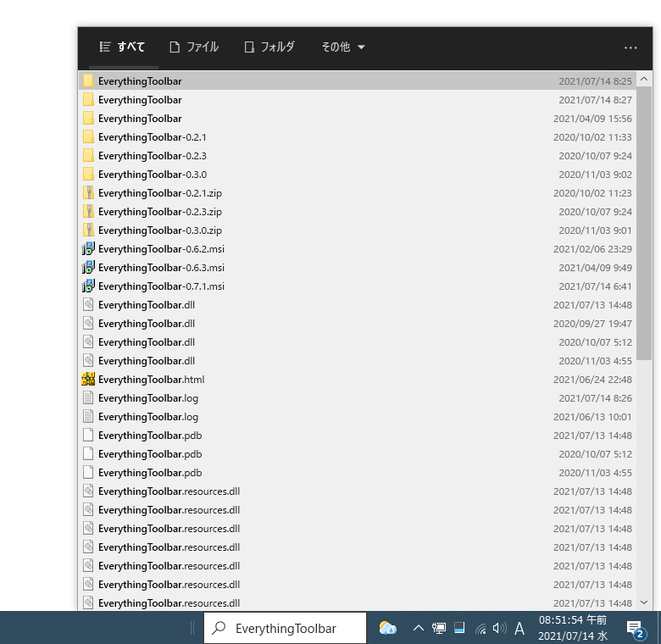Open the taskbar clock and date
The width and height of the screenshot is (661, 644).
click(x=573, y=628)
